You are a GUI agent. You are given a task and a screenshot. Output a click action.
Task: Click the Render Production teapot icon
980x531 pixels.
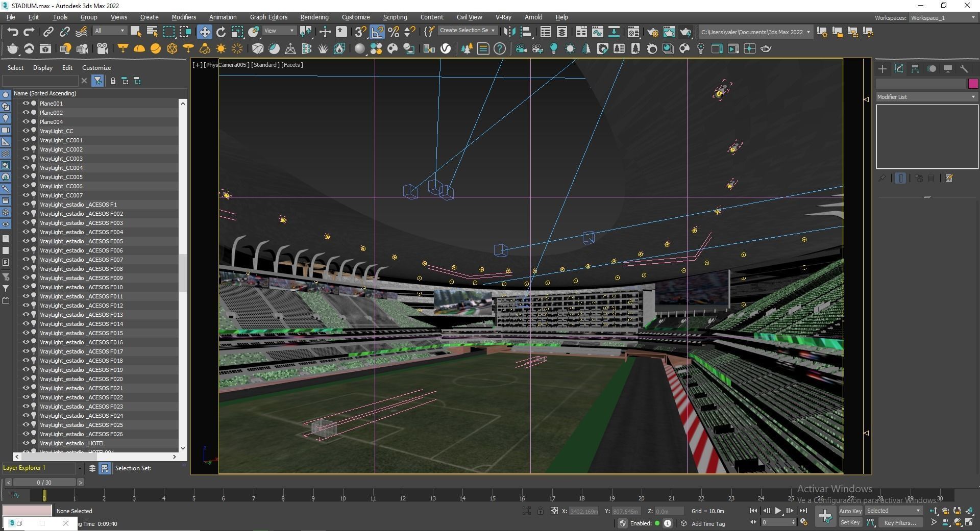(685, 32)
